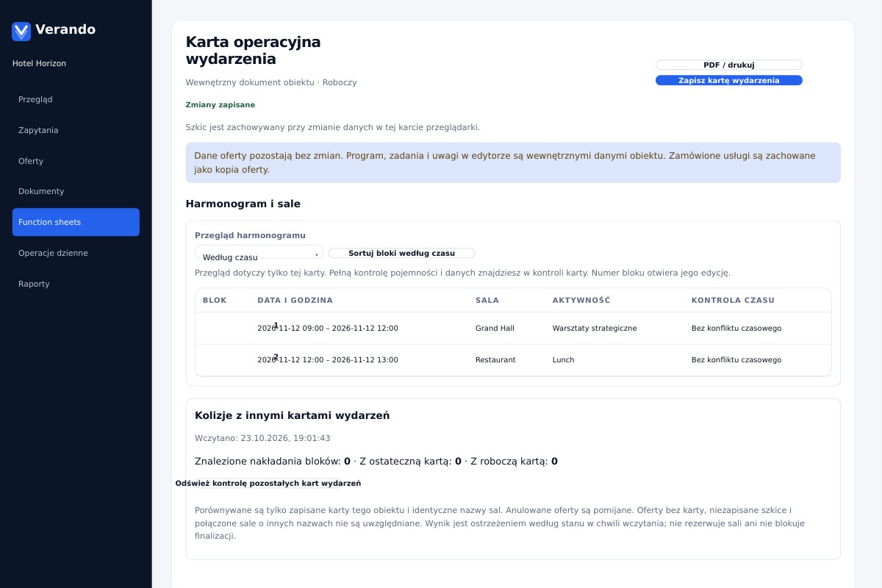882x588 pixels.
Task: Select Function sheets menu item
Action: click(76, 222)
